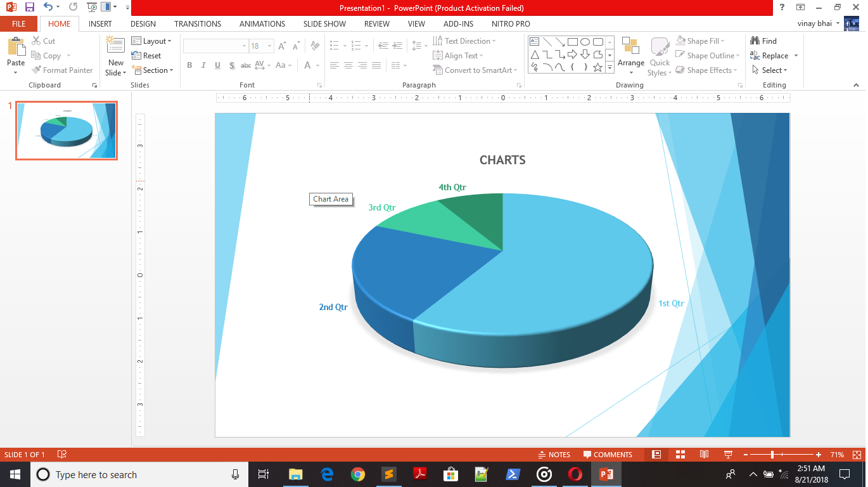Select slide 1 thumbnail in the panel
868x487 pixels.
tap(67, 131)
